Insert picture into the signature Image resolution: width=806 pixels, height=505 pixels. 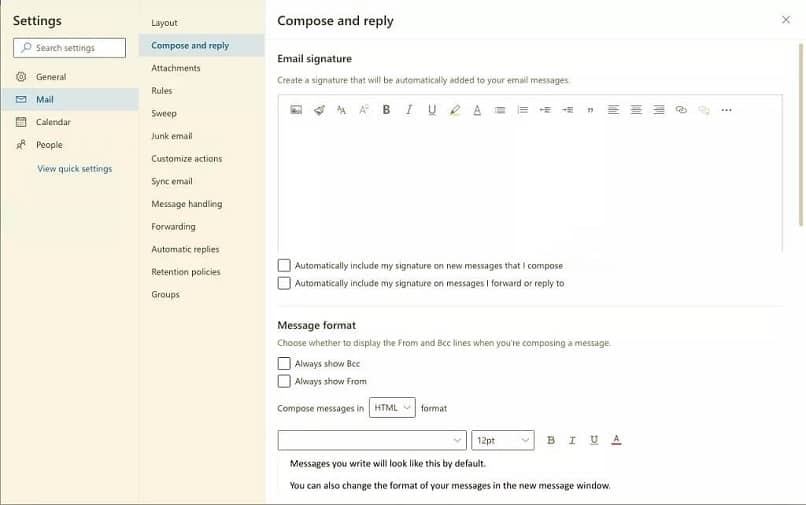pos(296,110)
